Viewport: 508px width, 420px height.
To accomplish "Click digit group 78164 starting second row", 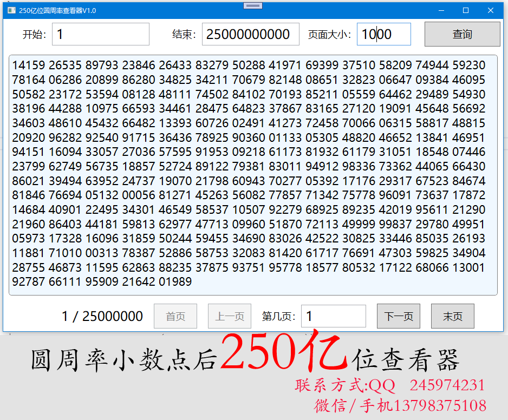I will pos(29,80).
